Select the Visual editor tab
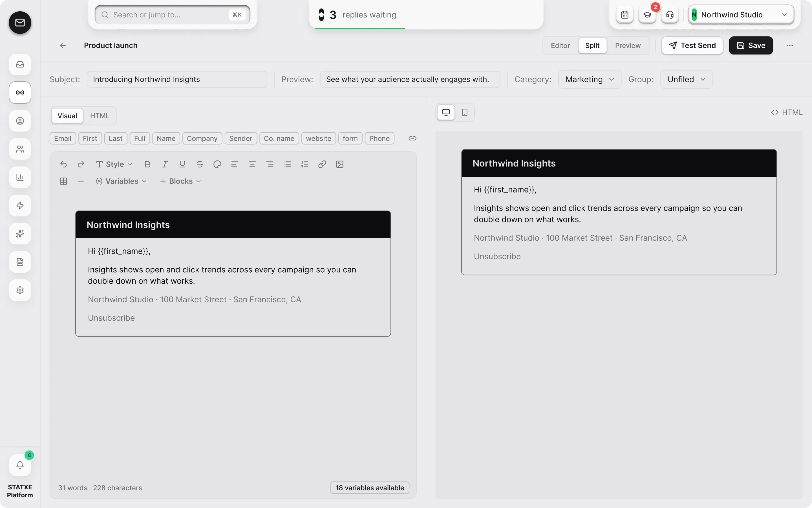This screenshot has height=508, width=812. pyautogui.click(x=67, y=116)
